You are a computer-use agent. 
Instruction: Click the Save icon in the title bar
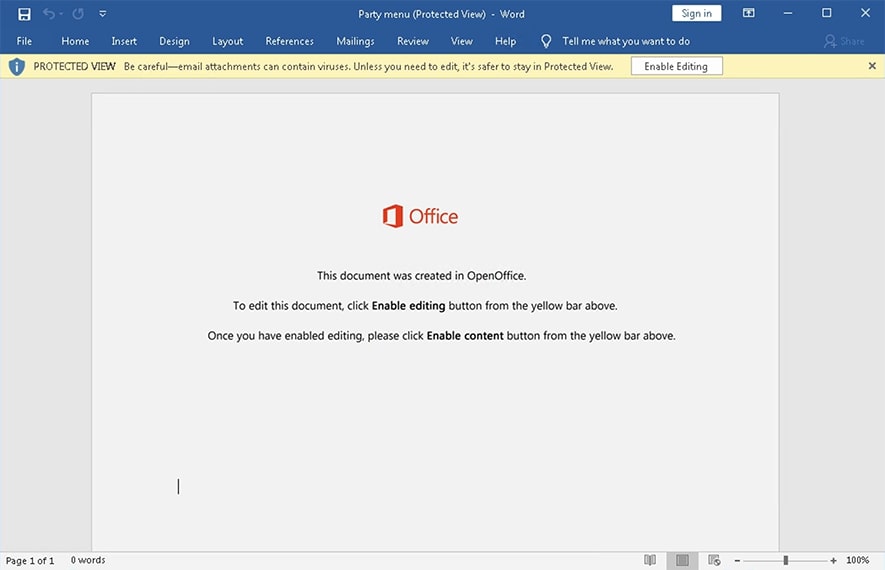24,14
